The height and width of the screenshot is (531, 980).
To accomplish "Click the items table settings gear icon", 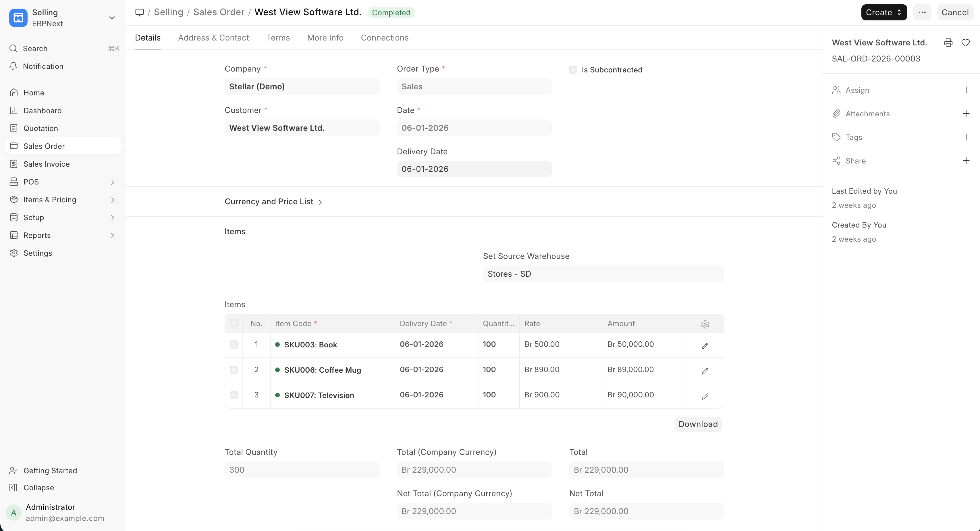I will coord(705,324).
